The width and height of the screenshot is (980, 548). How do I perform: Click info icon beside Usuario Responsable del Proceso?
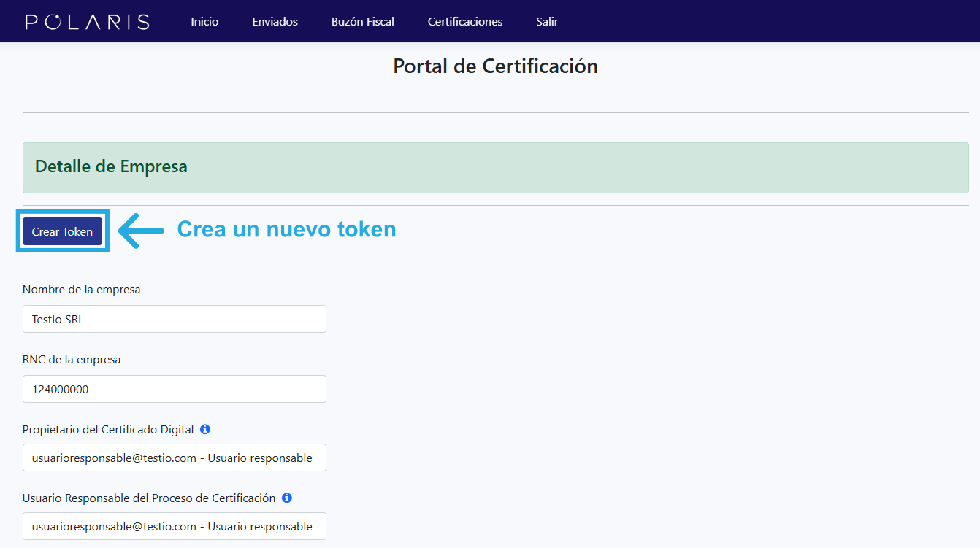click(287, 498)
